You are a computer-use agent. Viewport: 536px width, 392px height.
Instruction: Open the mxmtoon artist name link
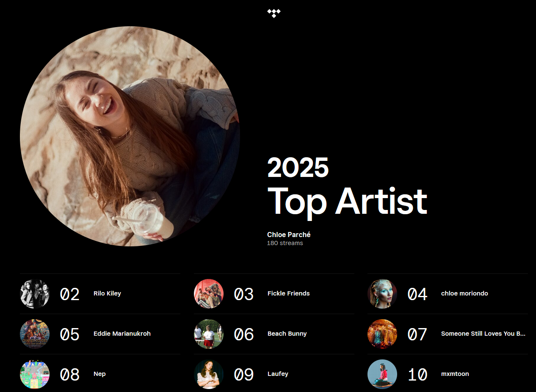pos(455,374)
